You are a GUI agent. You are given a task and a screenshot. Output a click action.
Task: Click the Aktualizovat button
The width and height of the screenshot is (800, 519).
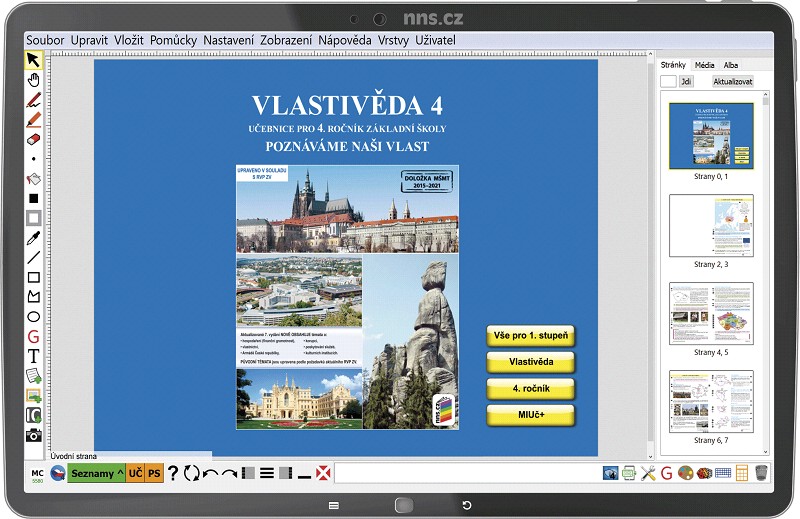coord(733,81)
